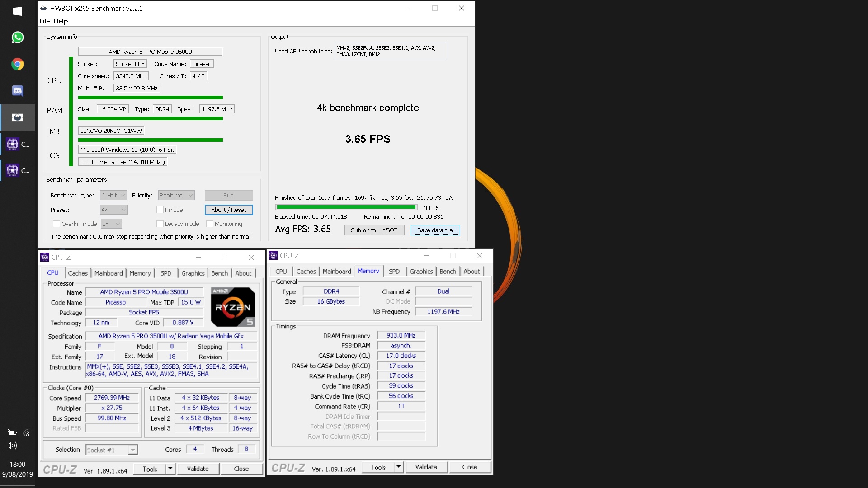Image resolution: width=868 pixels, height=488 pixels.
Task: Open Bench tab in left CPU-Z
Action: (x=220, y=273)
